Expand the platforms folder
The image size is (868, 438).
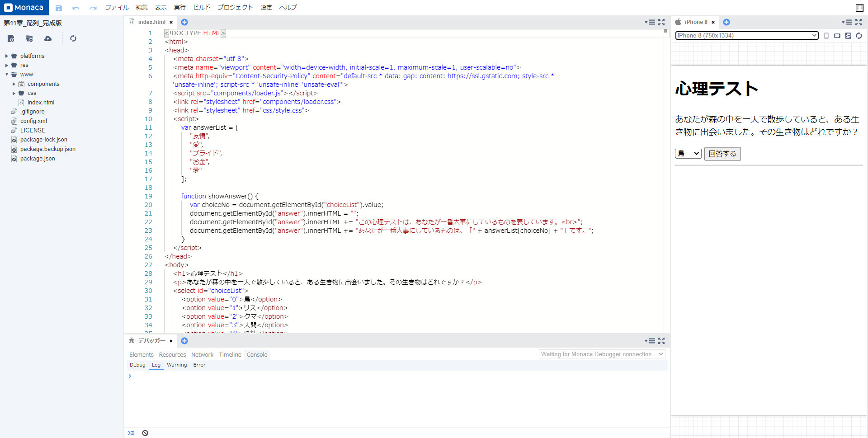click(7, 56)
